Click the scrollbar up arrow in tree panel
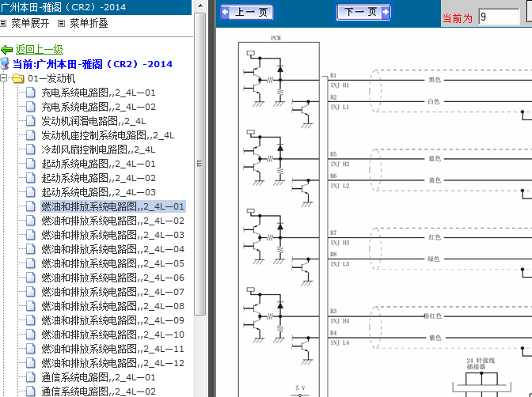The width and height of the screenshot is (532, 397). (x=200, y=6)
